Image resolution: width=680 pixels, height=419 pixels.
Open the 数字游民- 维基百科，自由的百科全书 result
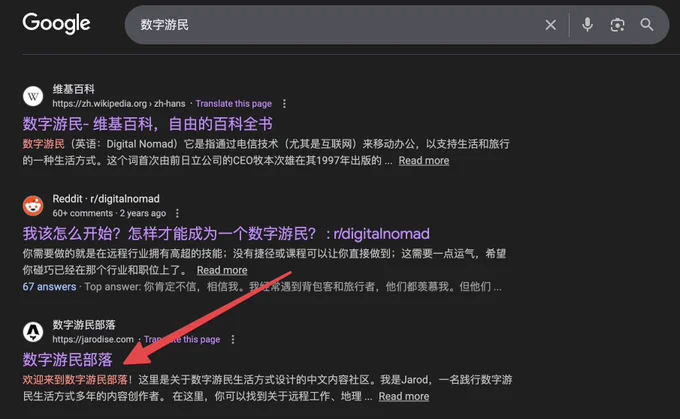click(147, 124)
